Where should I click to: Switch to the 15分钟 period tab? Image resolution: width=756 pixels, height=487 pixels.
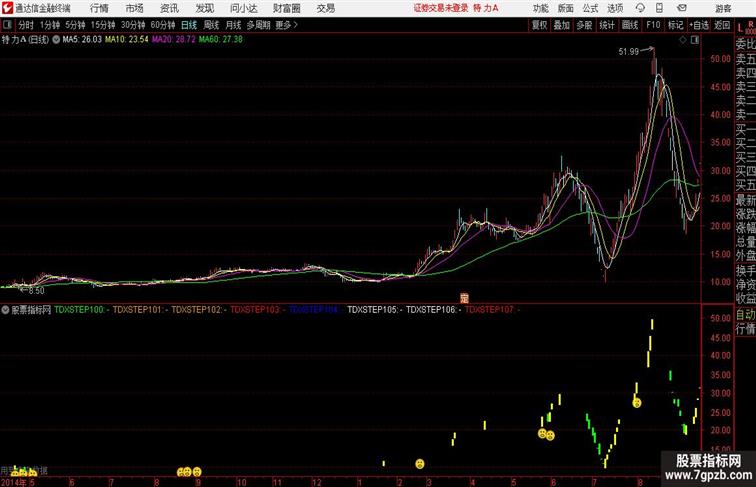click(103, 25)
